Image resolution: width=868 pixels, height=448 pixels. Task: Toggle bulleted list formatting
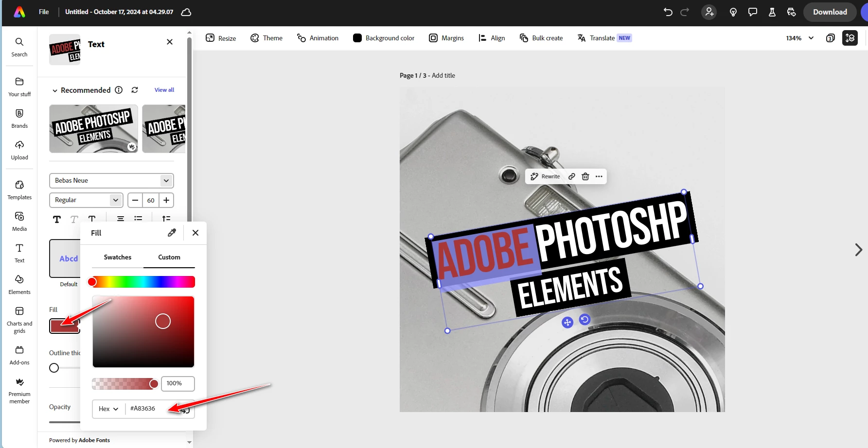tap(138, 219)
